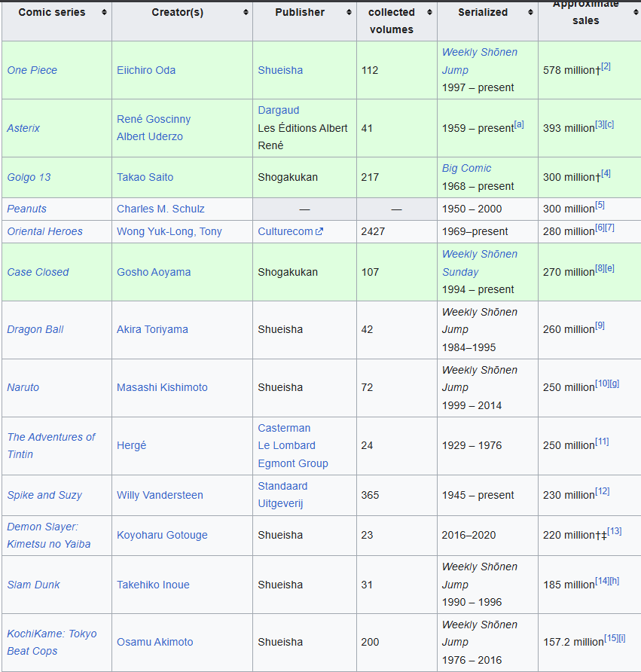The image size is (641, 672).
Task: Open the Peanuts comic link
Action: [x=26, y=209]
